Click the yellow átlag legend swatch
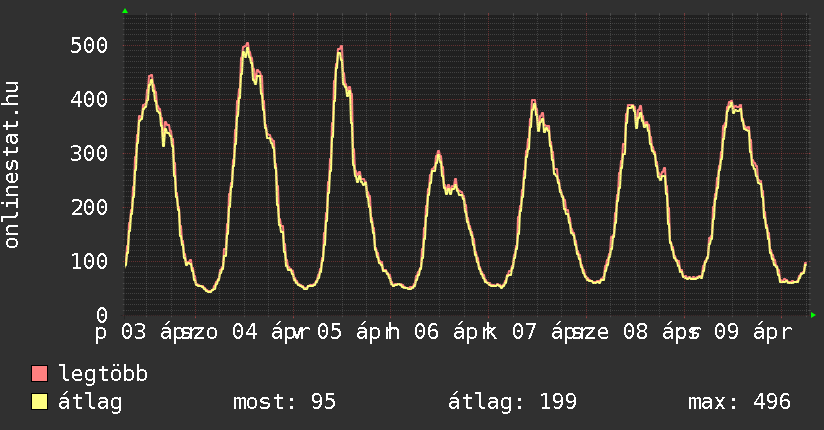This screenshot has width=824, height=430. tap(40, 402)
